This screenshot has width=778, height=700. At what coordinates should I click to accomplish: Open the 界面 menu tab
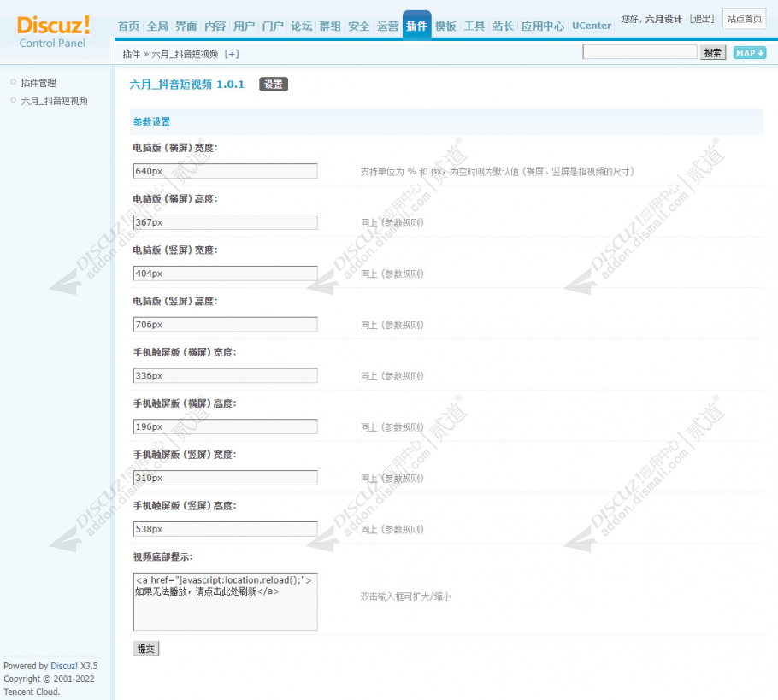[186, 26]
